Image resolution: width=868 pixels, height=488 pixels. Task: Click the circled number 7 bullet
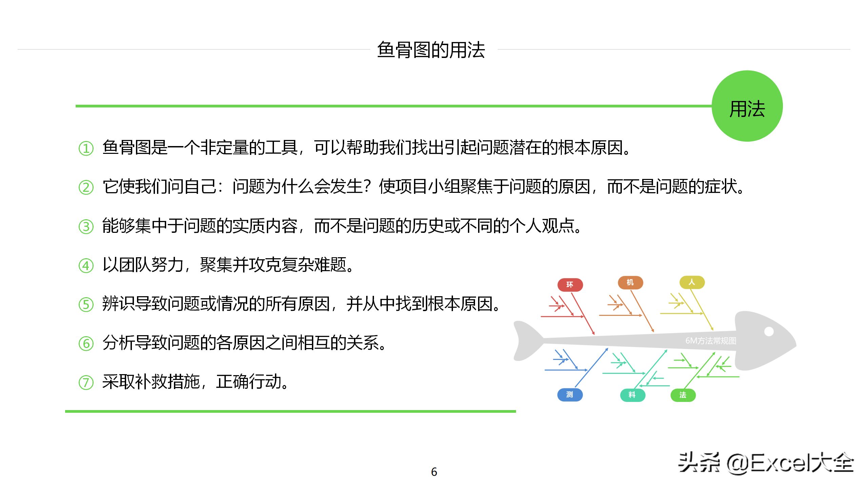pos(86,383)
